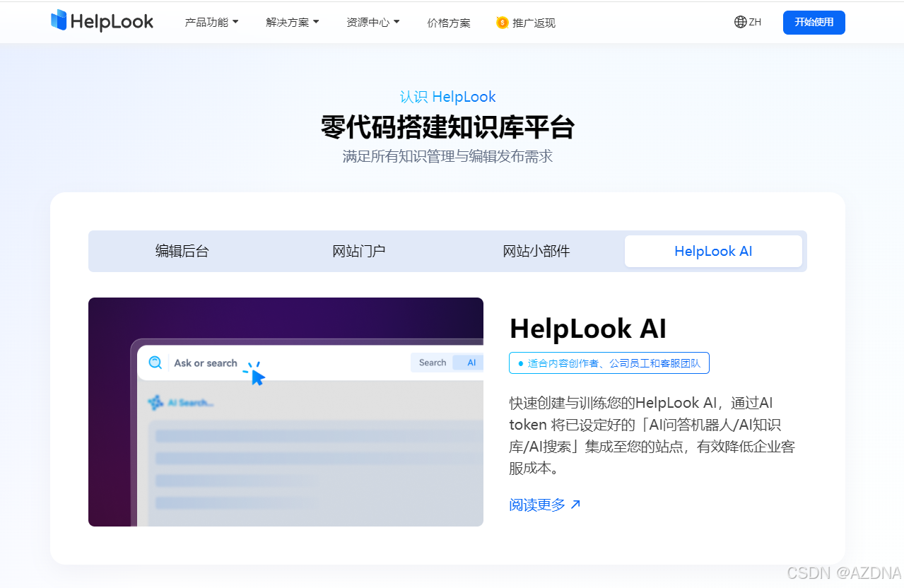Click the Ask or search field

(x=206, y=363)
